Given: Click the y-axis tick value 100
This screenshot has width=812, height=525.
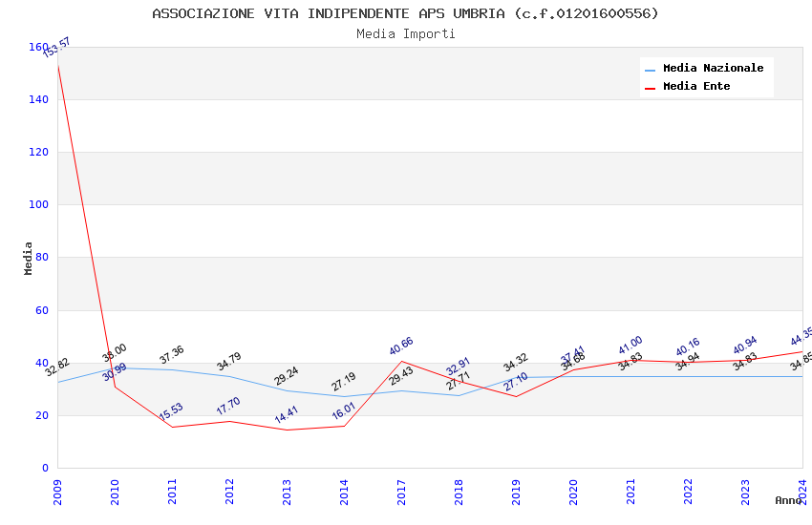Looking at the screenshot, I should tap(38, 204).
